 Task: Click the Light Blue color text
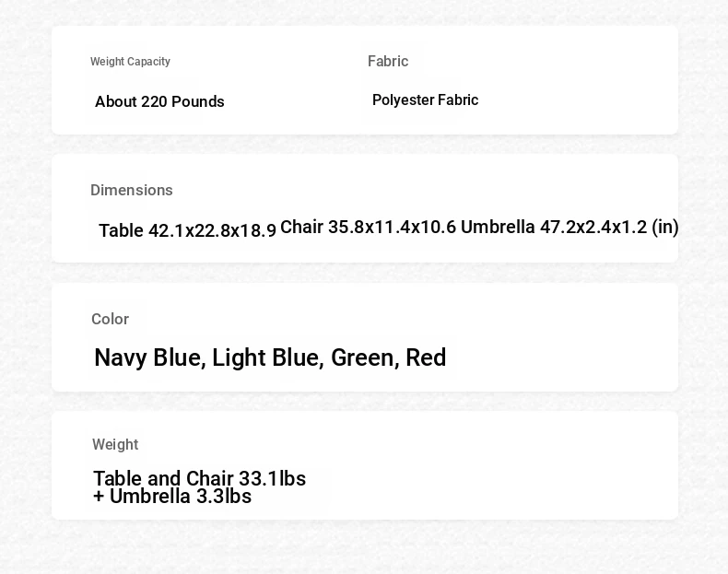(268, 357)
